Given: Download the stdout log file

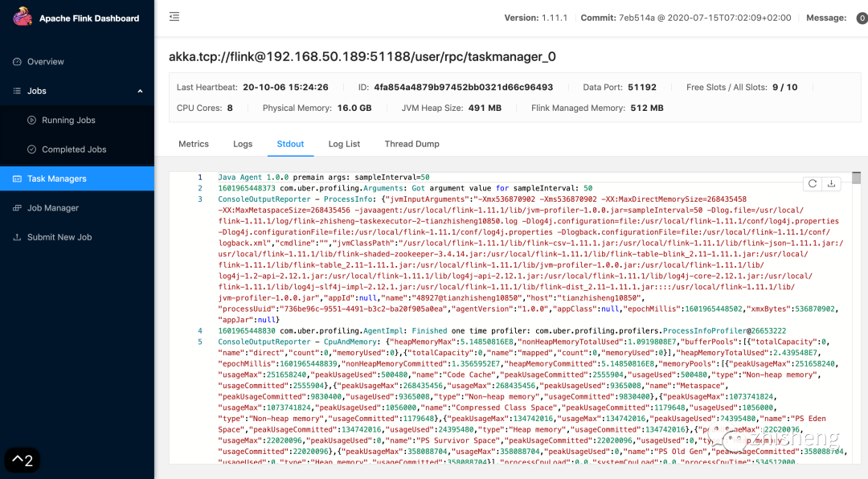Looking at the screenshot, I should coord(832,184).
